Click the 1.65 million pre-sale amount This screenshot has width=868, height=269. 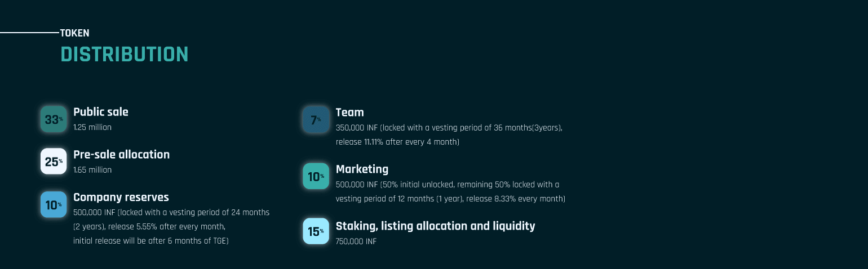[92, 169]
